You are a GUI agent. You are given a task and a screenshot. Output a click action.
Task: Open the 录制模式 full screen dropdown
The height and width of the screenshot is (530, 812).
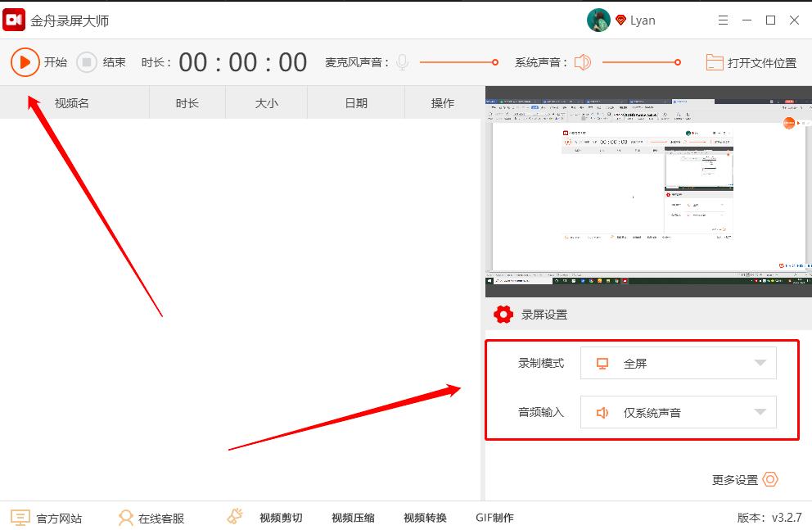679,363
